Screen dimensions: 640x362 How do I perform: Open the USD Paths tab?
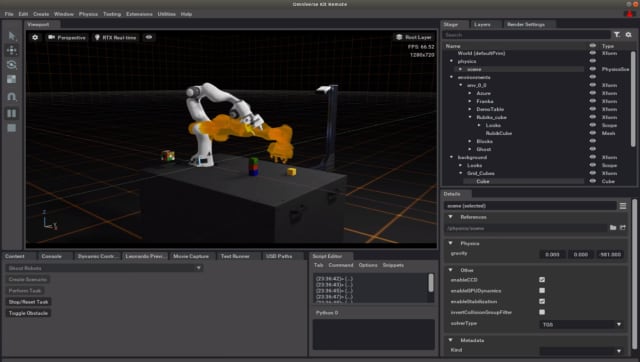tap(279, 256)
